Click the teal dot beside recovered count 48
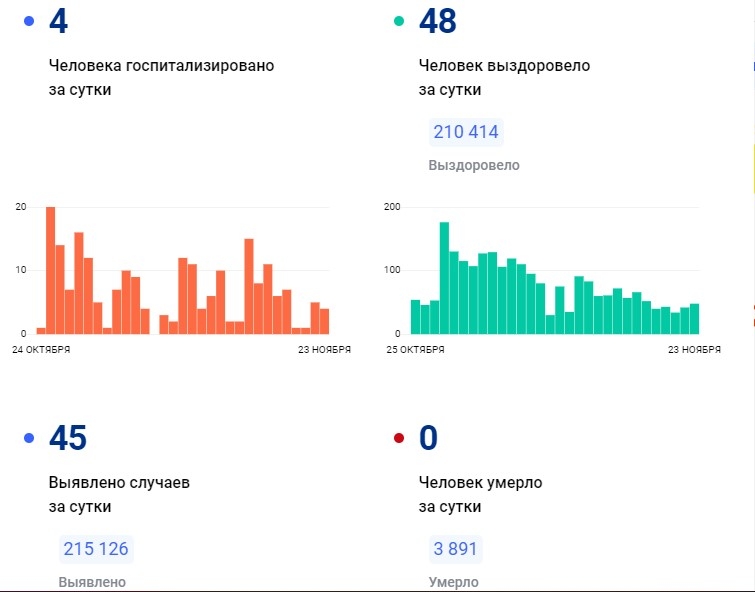 [399, 21]
